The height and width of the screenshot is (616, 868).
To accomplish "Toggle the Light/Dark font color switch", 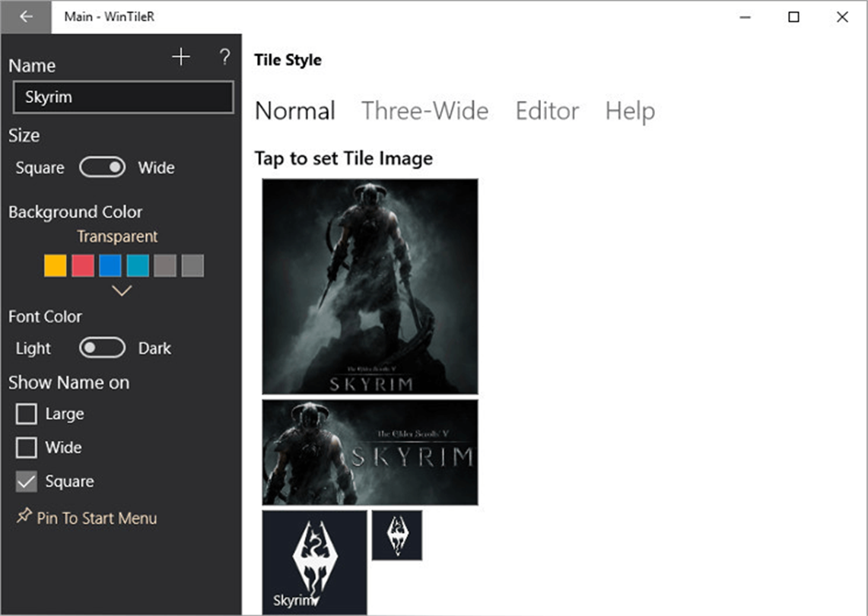I will click(x=103, y=348).
